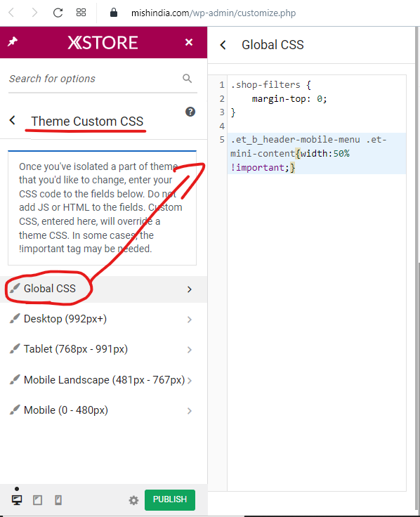Screen dimensions: 420x517
Task: Click line number 4 in the editor gutter
Action: coord(222,126)
